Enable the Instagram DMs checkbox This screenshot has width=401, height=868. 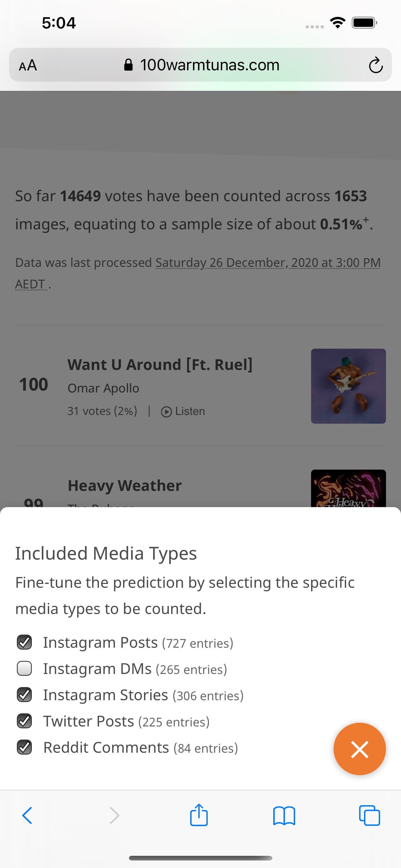click(x=24, y=669)
